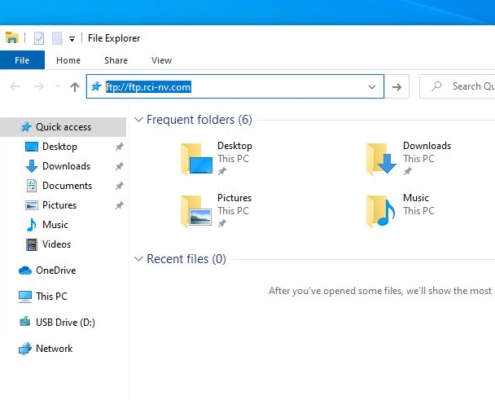
Task: Select Network in the navigation pane
Action: point(46,348)
